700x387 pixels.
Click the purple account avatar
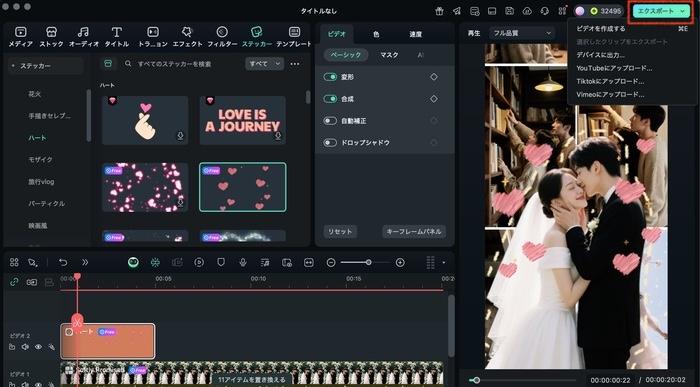579,11
